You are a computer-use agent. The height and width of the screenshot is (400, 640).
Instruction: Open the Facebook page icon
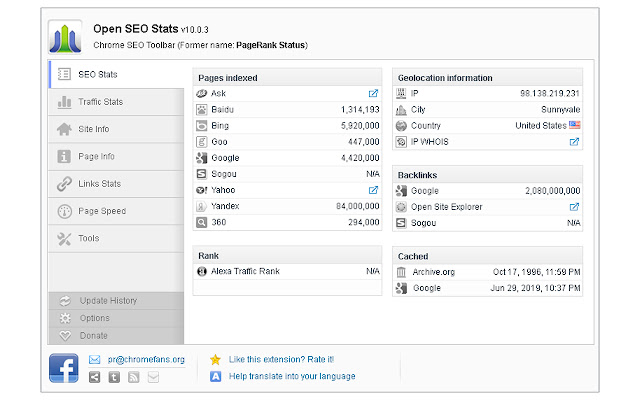click(64, 367)
